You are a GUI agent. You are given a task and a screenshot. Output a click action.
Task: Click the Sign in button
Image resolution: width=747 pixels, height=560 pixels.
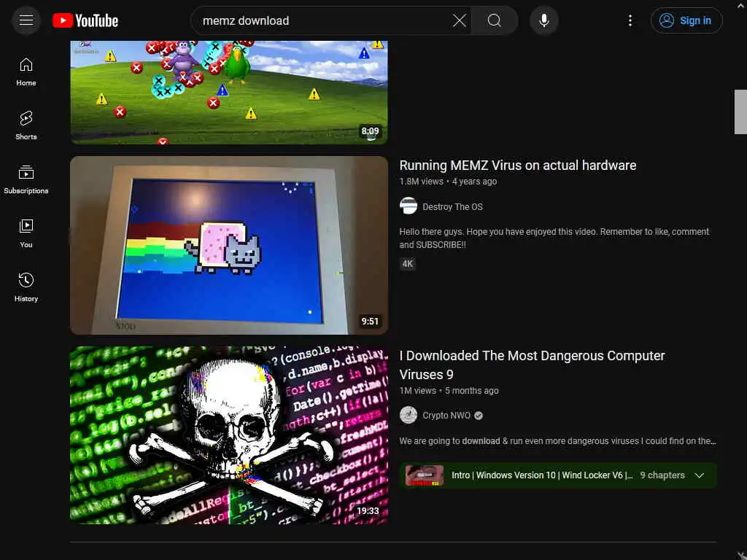click(686, 20)
